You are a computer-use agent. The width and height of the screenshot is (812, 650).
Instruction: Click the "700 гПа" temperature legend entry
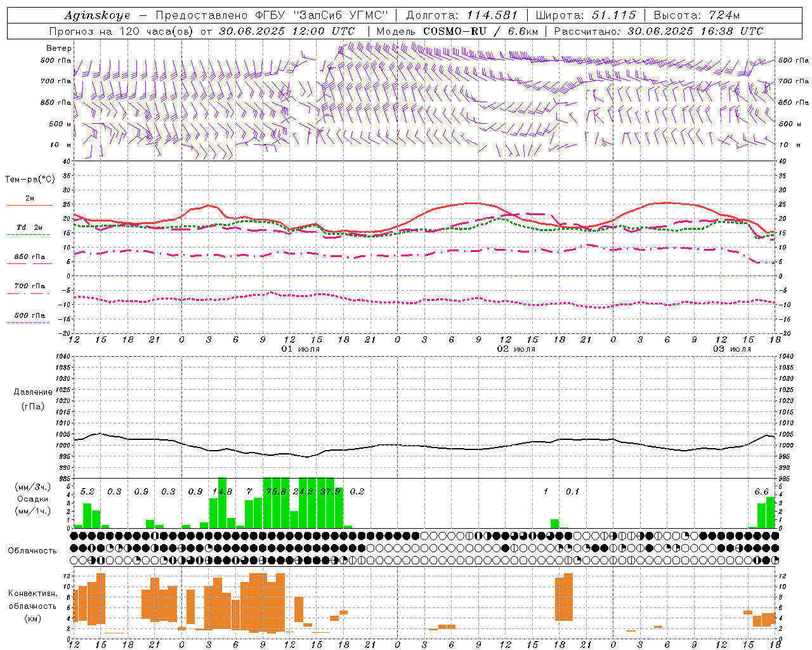[30, 286]
